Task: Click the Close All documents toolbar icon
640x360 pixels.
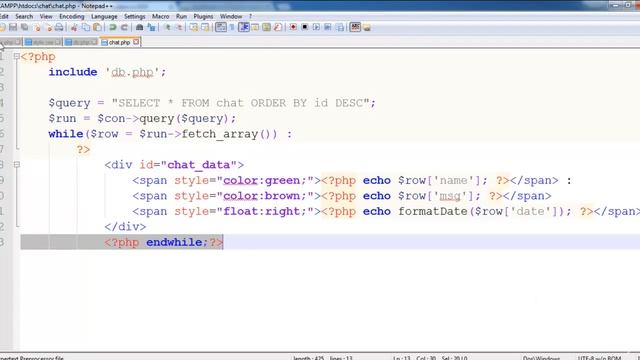Action: [49, 27]
